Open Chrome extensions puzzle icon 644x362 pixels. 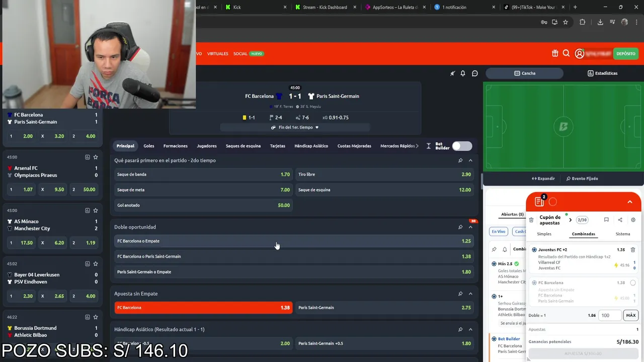point(583,22)
